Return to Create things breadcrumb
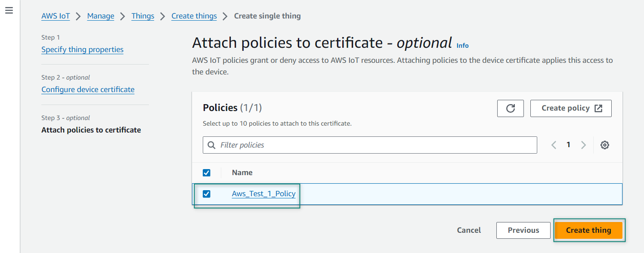This screenshot has height=253, width=644. [194, 16]
